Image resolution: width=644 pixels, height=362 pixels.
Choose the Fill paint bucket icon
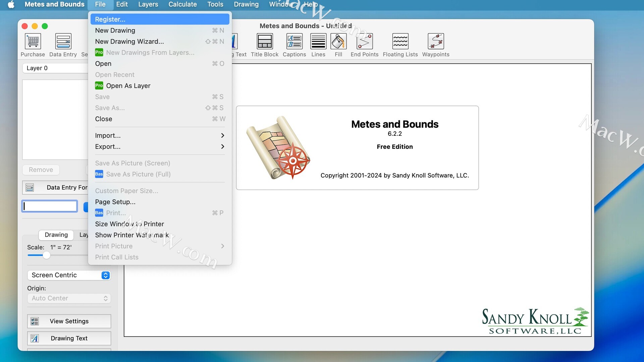338,41
